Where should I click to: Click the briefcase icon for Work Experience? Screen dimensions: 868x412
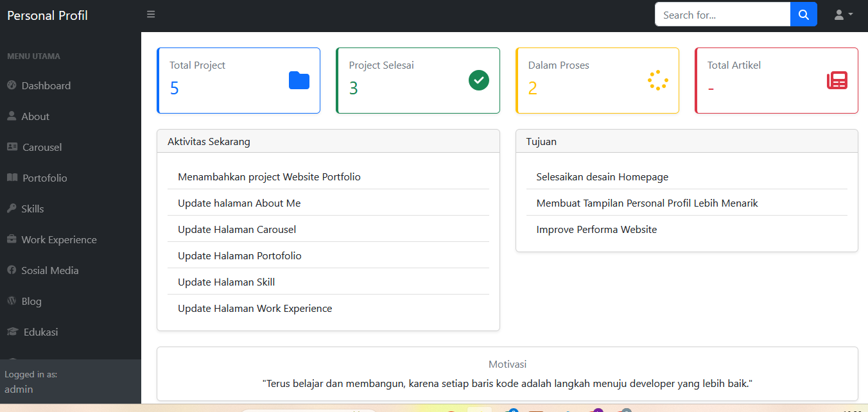12,239
